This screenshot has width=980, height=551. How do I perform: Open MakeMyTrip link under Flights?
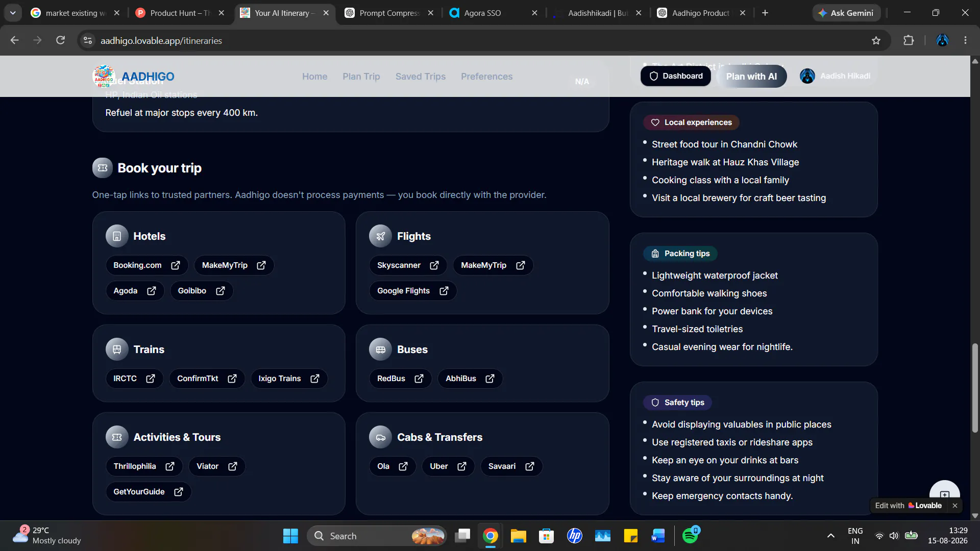tap(493, 265)
